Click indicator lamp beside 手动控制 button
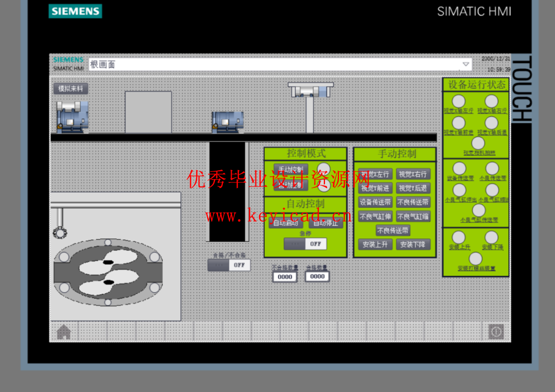Image resolution: width=555 pixels, height=392 pixels. pos(323,169)
